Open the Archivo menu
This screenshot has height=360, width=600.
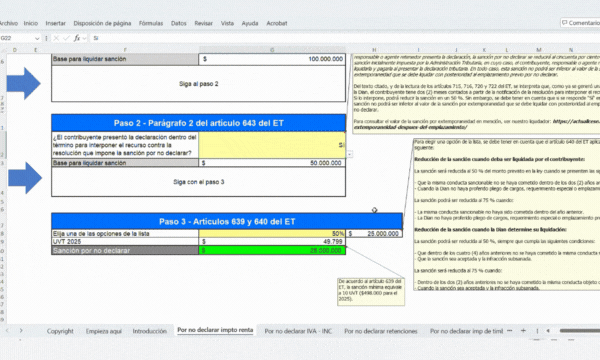point(8,23)
